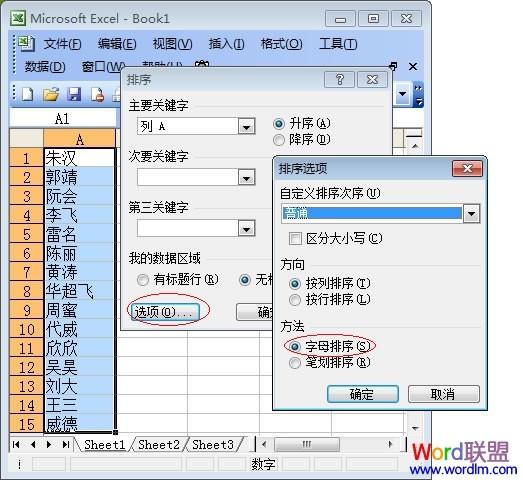Select the 笔划排序 radio option
This screenshot has height=480, width=523.
(295, 363)
